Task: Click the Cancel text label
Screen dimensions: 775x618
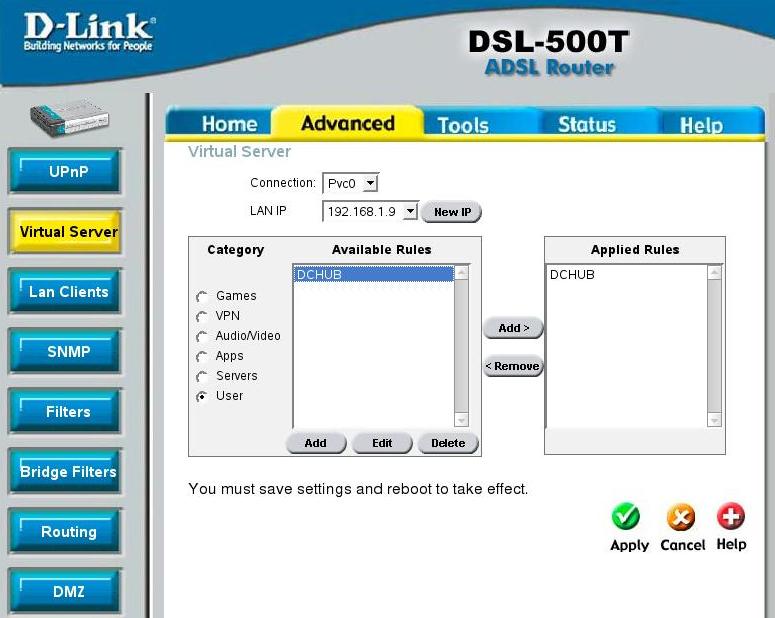Action: tap(683, 545)
